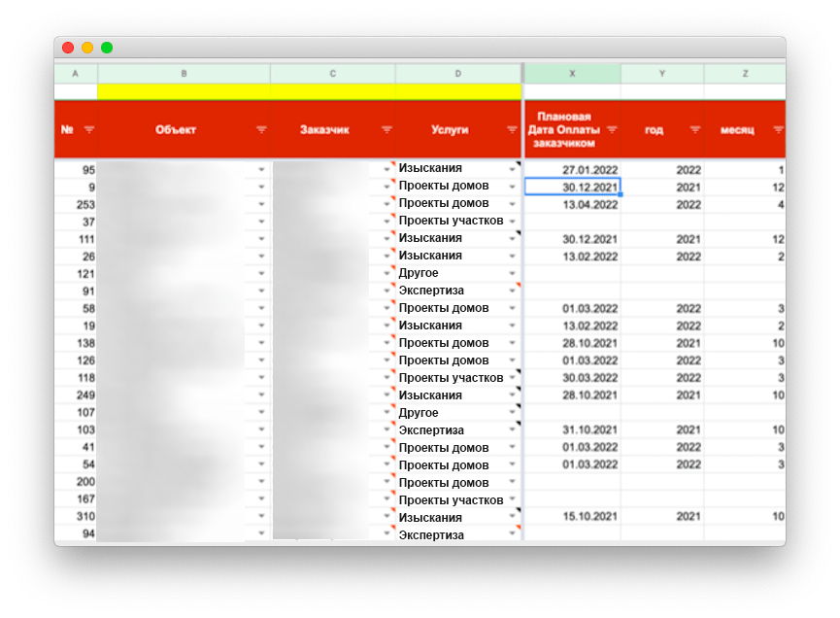Click row number cell 310

pyautogui.click(x=76, y=517)
